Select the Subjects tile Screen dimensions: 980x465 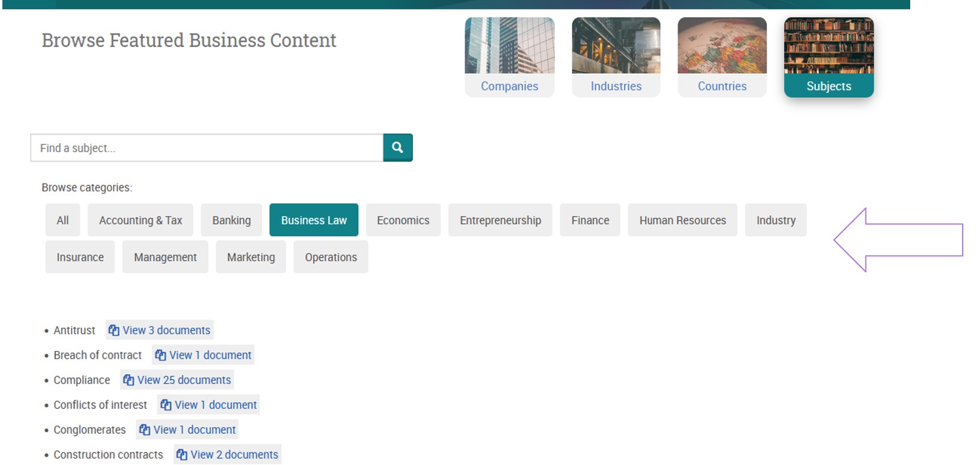click(x=828, y=57)
